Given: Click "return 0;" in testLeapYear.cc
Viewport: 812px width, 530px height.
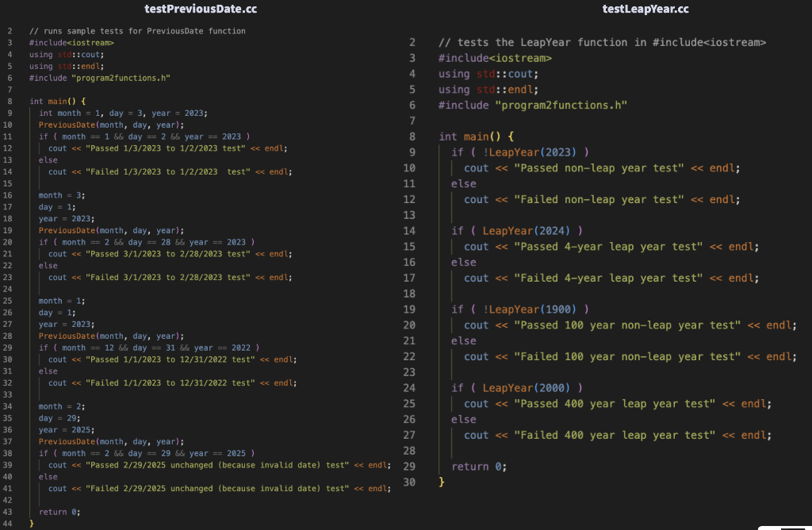Looking at the screenshot, I should 479,467.
